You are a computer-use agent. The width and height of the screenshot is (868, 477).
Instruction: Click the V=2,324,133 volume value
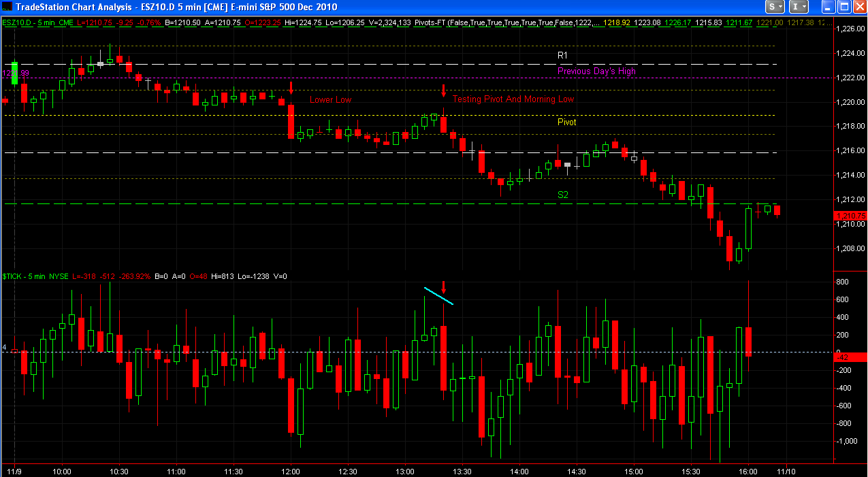click(x=388, y=23)
